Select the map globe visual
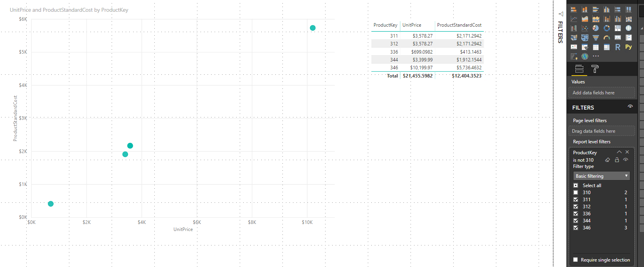 (x=629, y=28)
